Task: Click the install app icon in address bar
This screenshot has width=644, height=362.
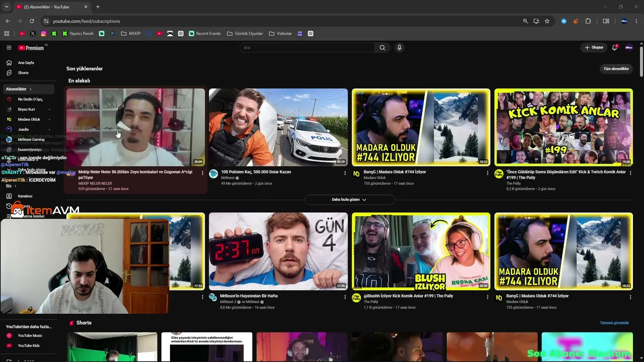Action: (536, 21)
